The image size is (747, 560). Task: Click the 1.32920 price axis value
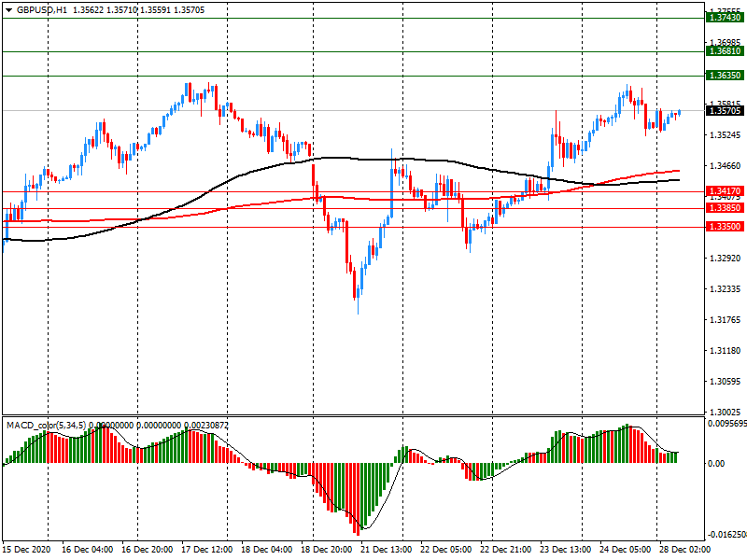coord(726,259)
